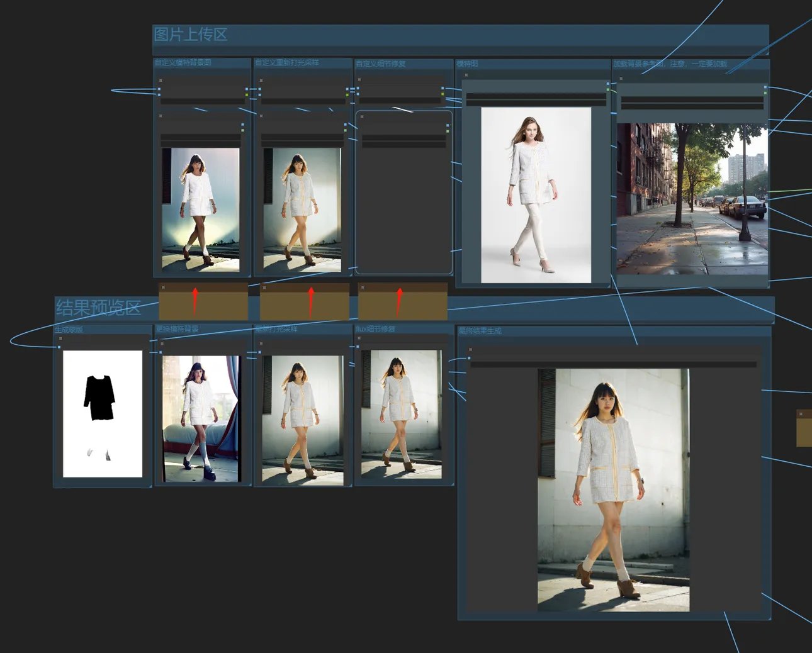
Task: Click upload bar in 自定义重新打光采样 lower node
Action: (x=302, y=144)
